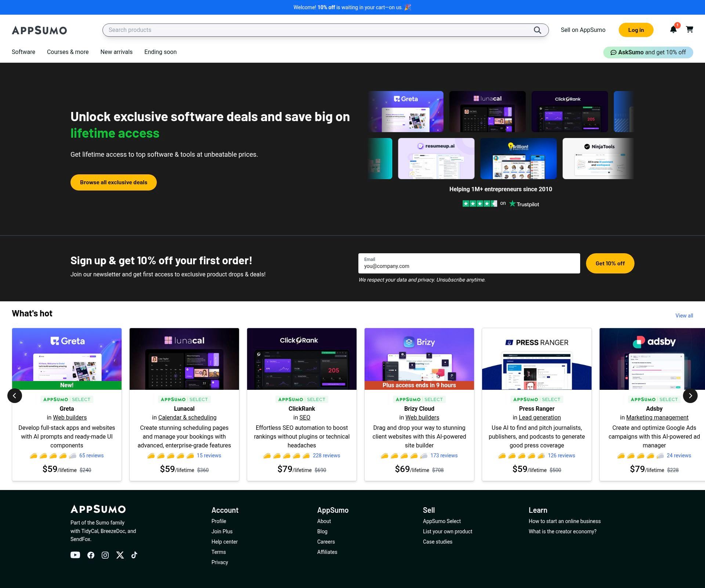The width and height of the screenshot is (705, 588).
Task: Click the ClickRank product title
Action: point(302,409)
